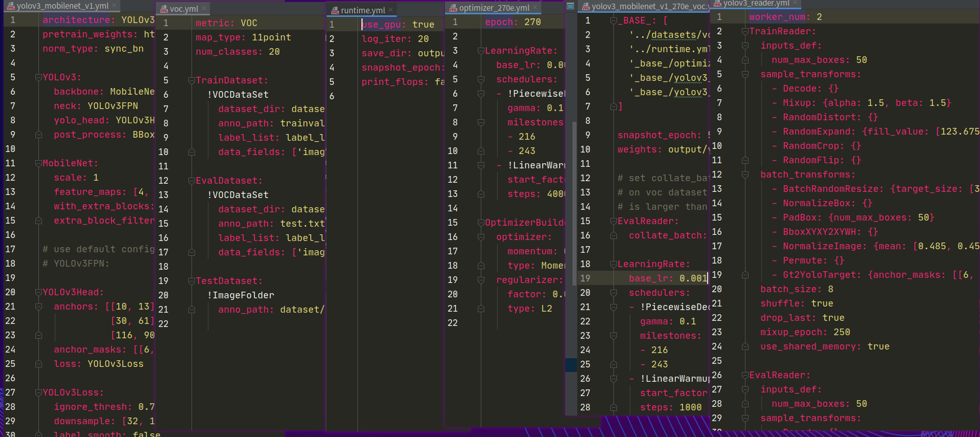Screen dimensions: 980x437
Task: Collapse the EvalDataset: block in voc.yml
Action: pyautogui.click(x=191, y=181)
